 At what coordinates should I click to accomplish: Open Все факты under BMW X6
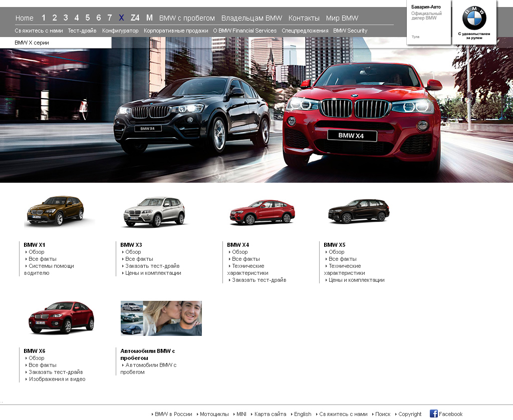[x=43, y=365]
